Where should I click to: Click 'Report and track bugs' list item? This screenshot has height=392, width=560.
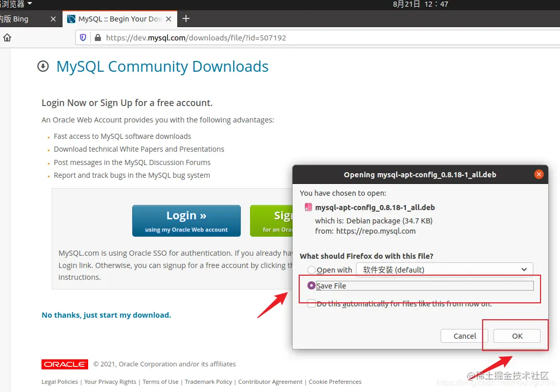click(132, 175)
